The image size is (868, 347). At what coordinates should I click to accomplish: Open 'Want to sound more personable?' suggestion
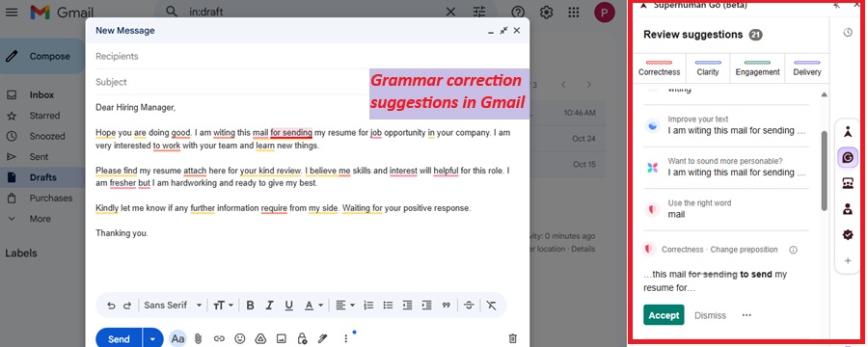[x=726, y=167]
